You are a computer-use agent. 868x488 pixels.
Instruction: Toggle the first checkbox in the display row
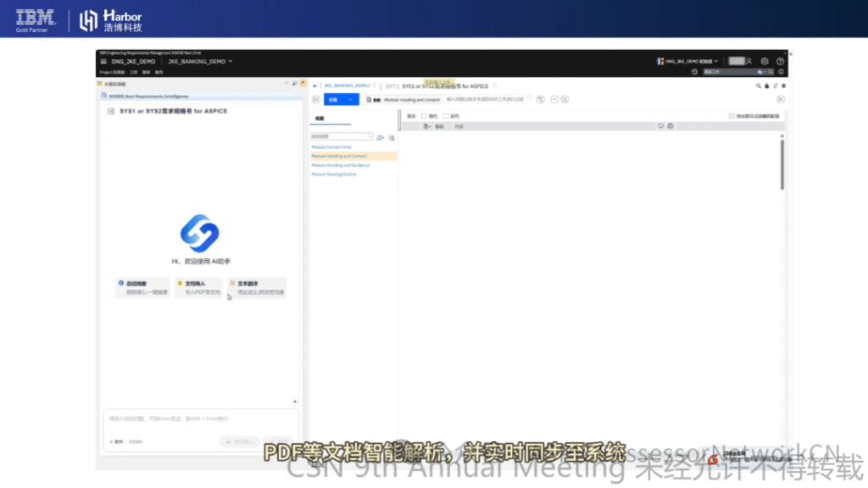pyautogui.click(x=424, y=116)
